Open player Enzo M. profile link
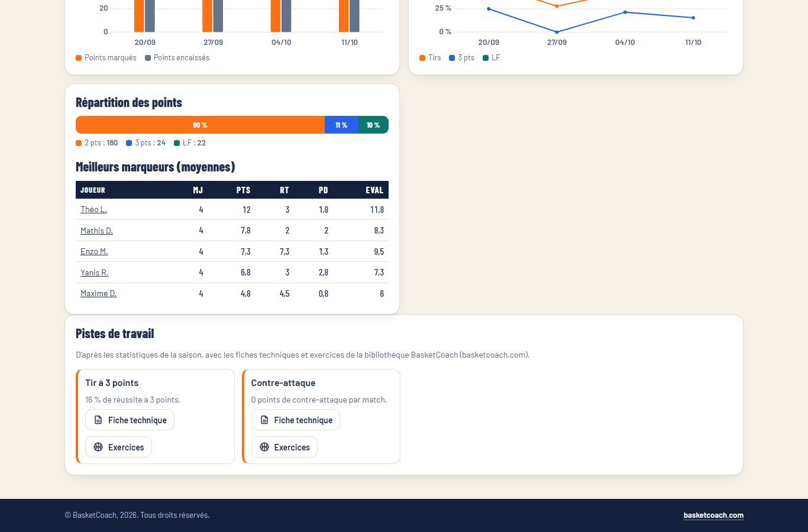The width and height of the screenshot is (808, 532). coord(94,252)
